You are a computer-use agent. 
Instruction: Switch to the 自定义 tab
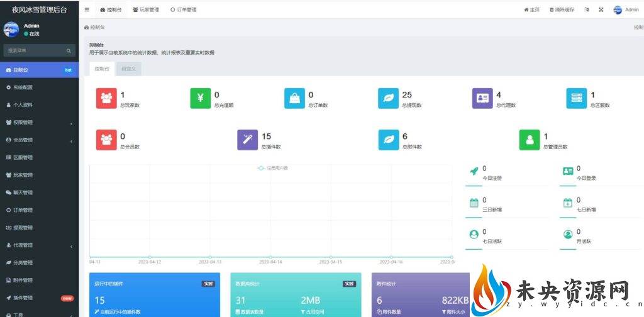(x=131, y=69)
